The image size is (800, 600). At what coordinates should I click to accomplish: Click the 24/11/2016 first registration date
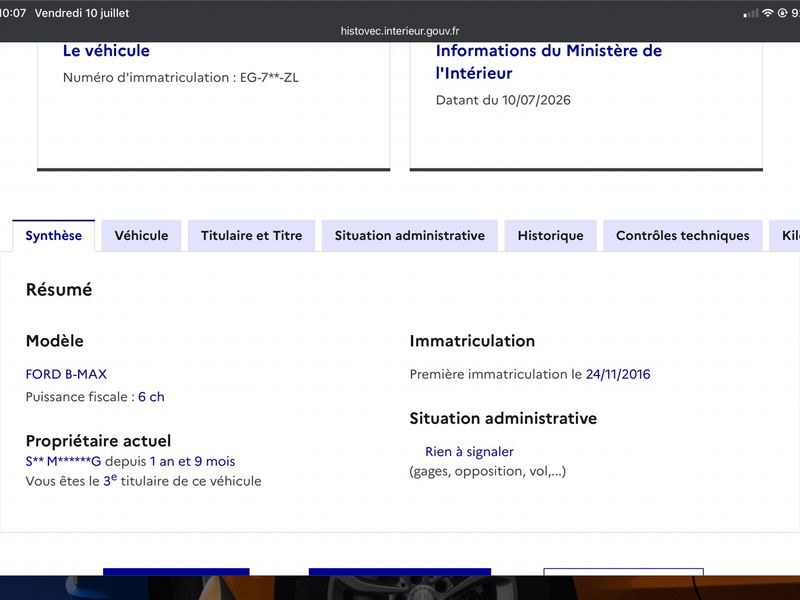coord(618,374)
